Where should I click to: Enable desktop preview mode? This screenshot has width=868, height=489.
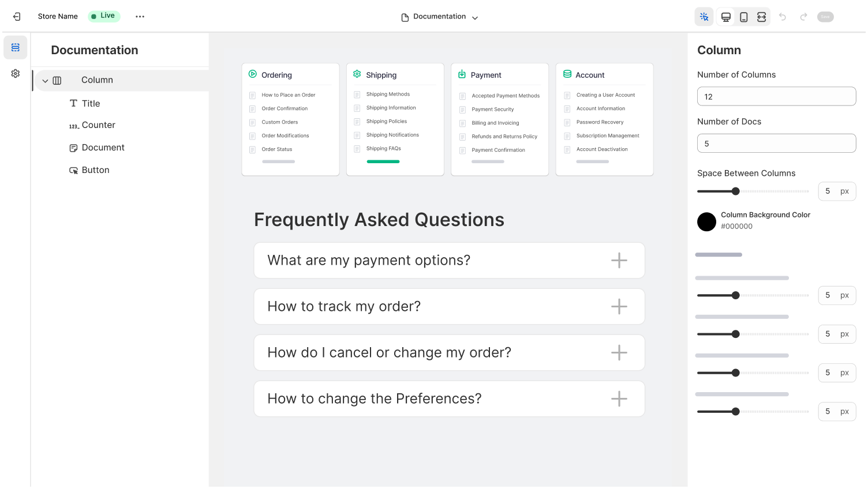(x=725, y=17)
